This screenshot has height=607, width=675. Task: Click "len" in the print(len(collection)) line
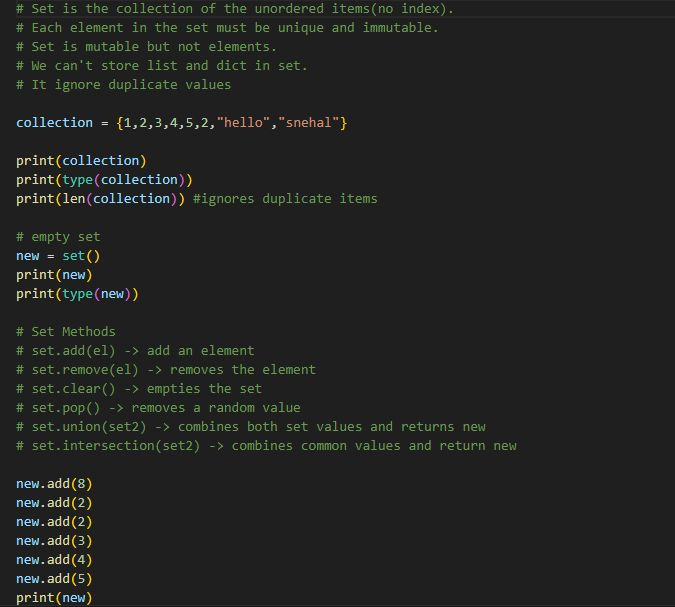tap(74, 198)
